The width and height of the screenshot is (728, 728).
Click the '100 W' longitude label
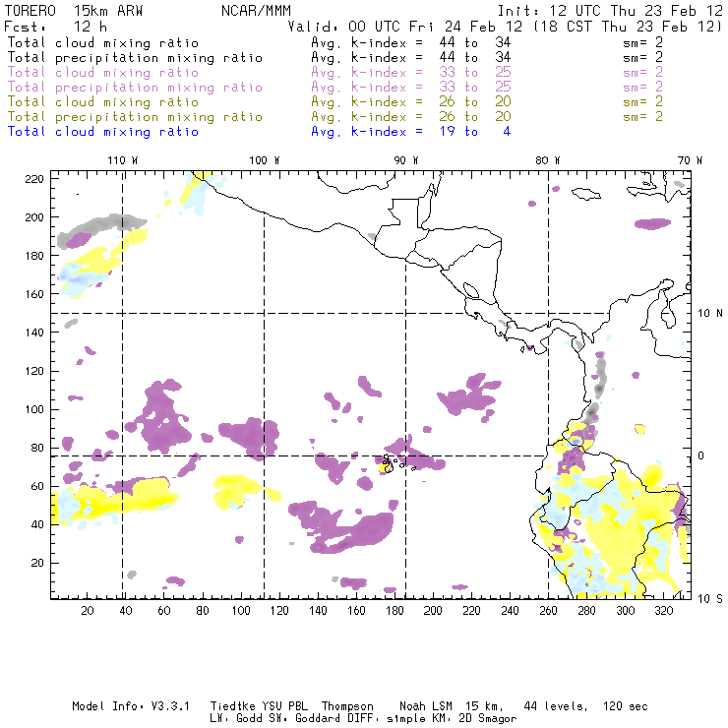coord(265,160)
